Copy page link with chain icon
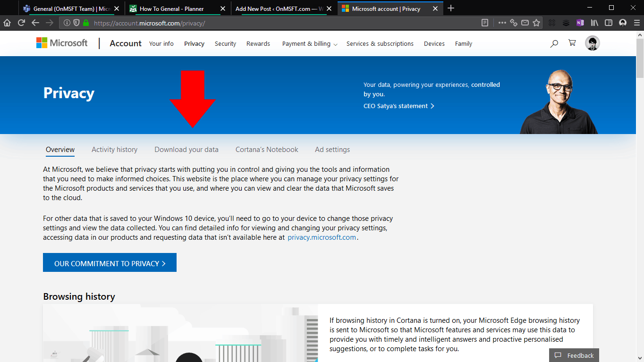 coord(514,23)
